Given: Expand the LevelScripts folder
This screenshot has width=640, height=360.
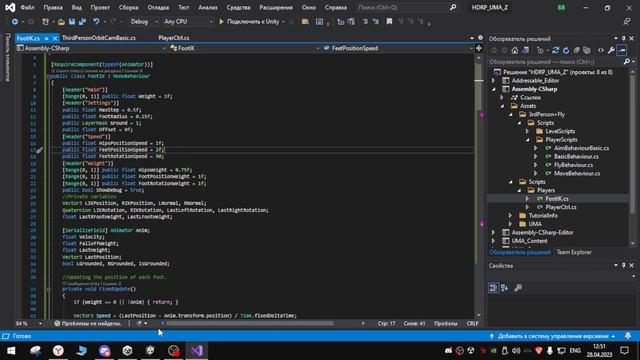Looking at the screenshot, I should (527, 131).
